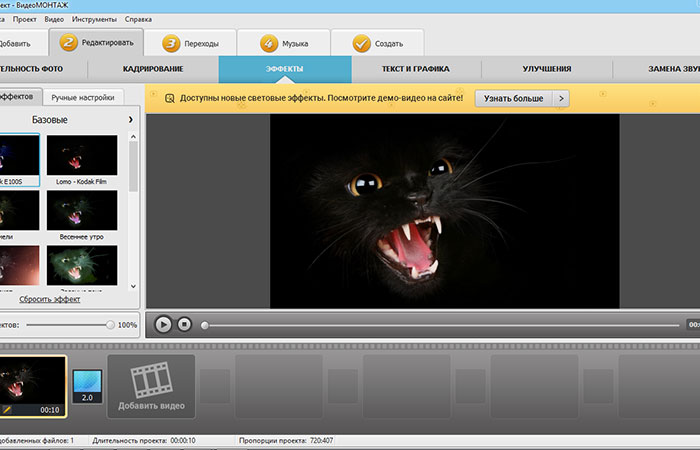This screenshot has height=450, width=700.
Task: Click the number 2 Редактировать step icon
Action: 68,43
